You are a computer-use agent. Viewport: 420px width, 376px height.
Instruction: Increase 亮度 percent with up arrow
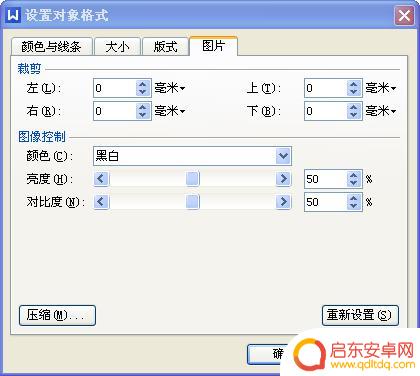coord(354,175)
